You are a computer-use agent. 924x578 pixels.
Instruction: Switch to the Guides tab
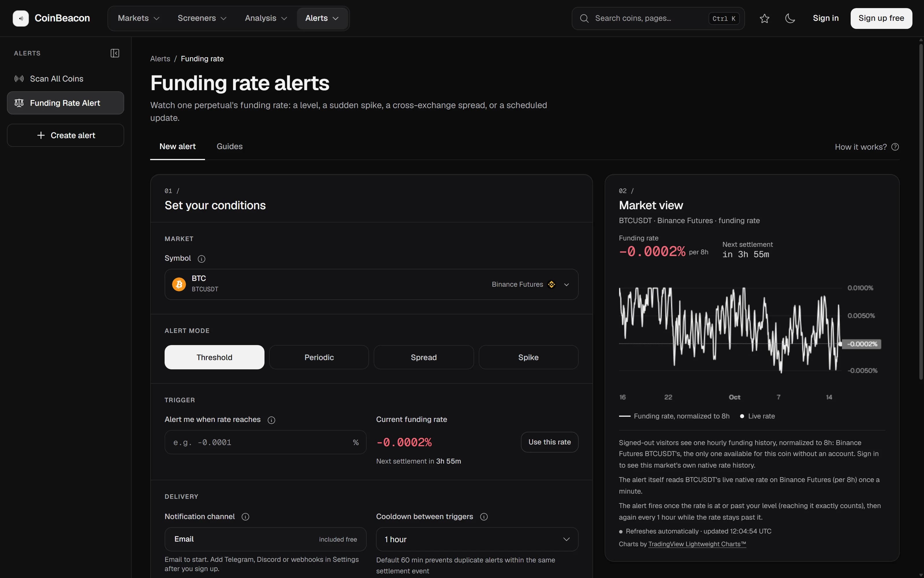tap(230, 147)
